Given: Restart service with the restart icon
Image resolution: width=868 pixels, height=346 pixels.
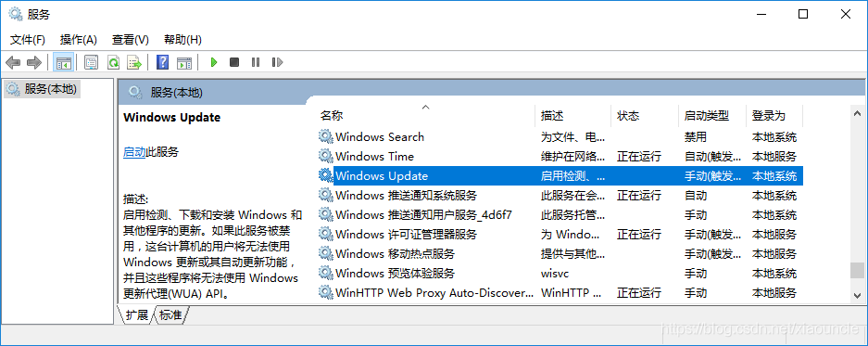Looking at the screenshot, I should (x=277, y=63).
